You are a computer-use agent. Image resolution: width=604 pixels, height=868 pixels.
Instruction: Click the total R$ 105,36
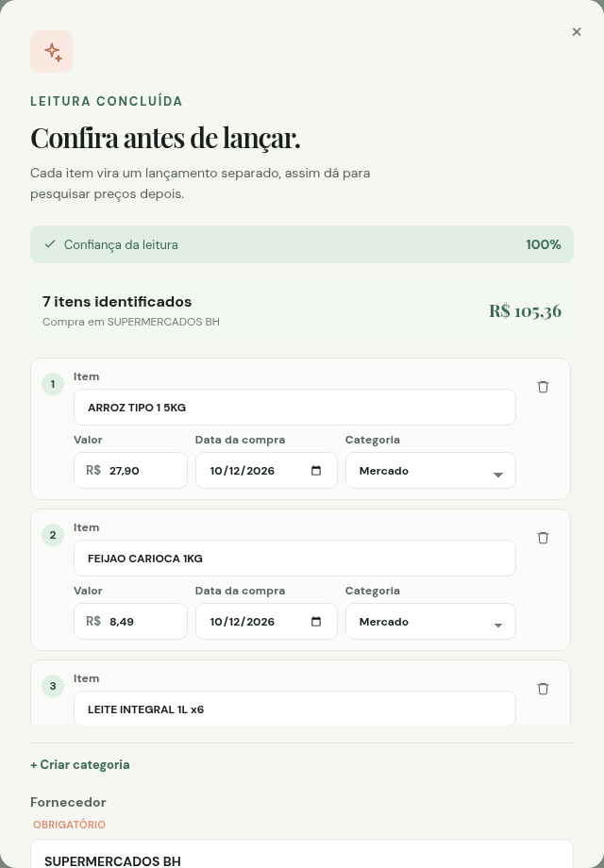coord(525,311)
